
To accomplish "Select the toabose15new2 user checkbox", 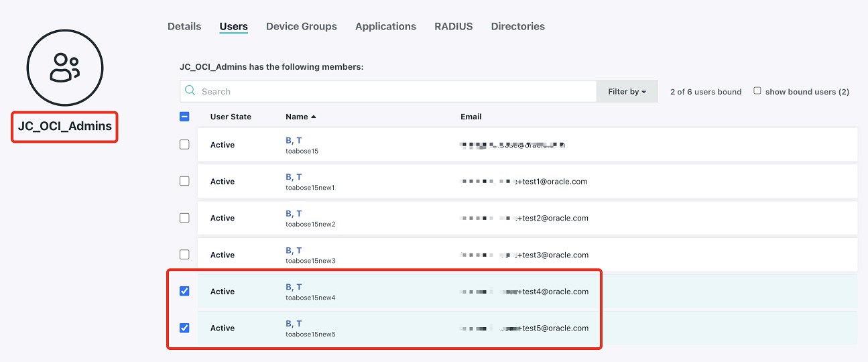I will (x=184, y=218).
